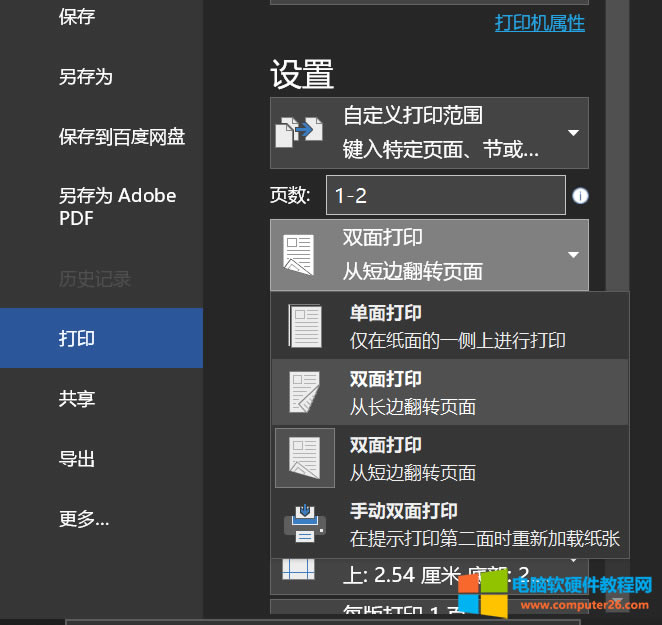Click the single-sided print page icon
This screenshot has height=625, width=662.
click(x=304, y=326)
